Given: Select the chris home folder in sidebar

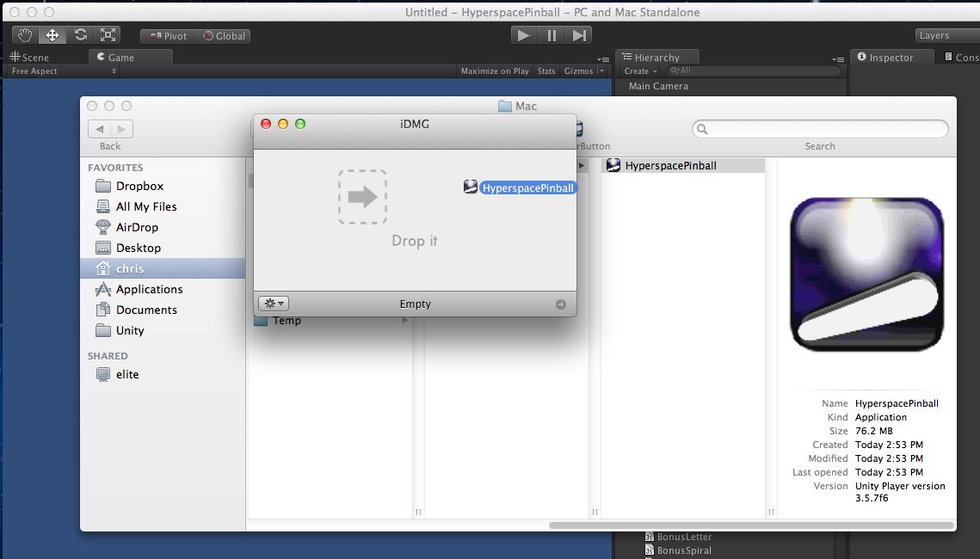Looking at the screenshot, I should coord(163,268).
